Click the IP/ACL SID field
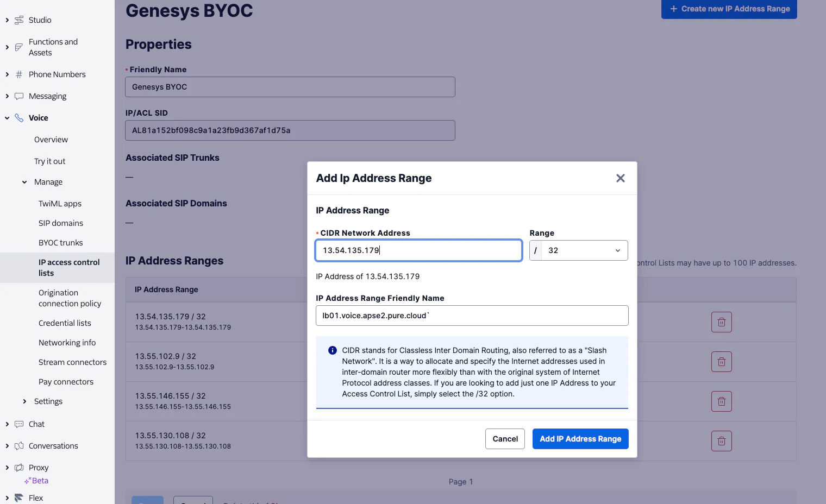The height and width of the screenshot is (504, 826). coord(290,130)
